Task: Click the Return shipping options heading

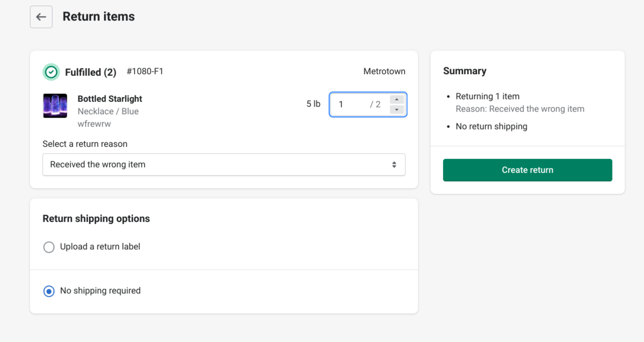Action: 96,219
